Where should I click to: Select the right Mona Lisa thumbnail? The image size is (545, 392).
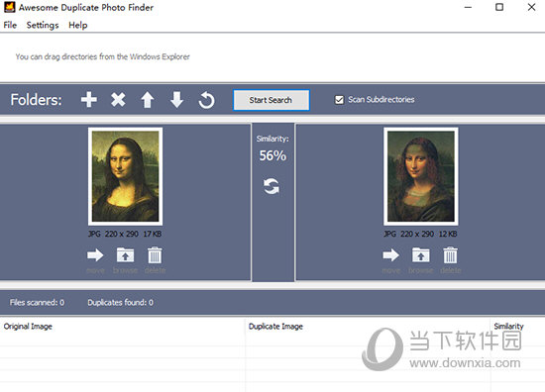421,176
